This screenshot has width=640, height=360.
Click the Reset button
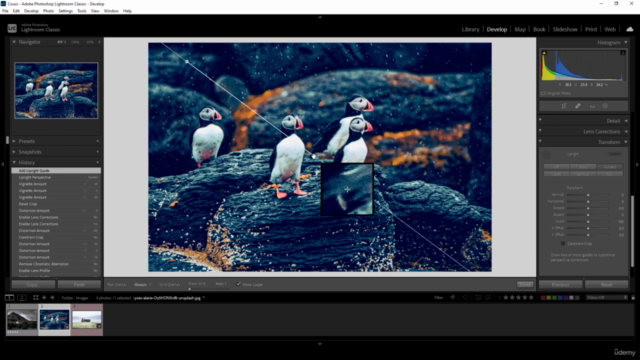click(607, 284)
